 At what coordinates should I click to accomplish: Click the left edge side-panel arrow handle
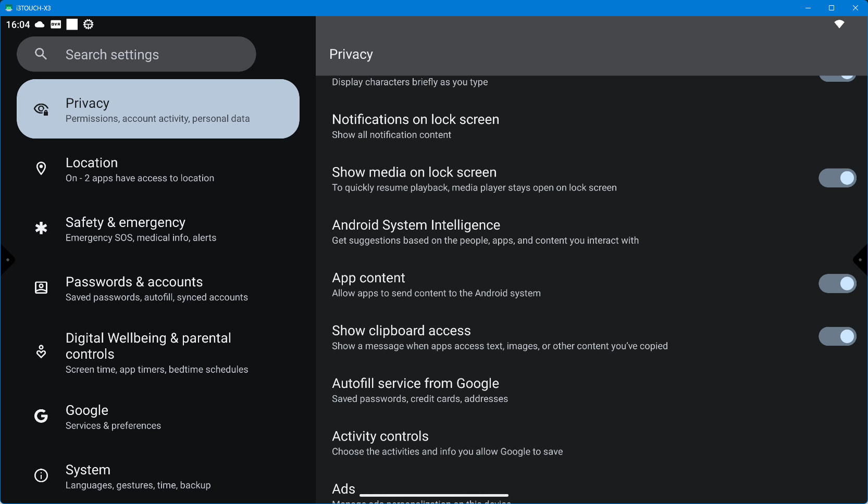tap(7, 259)
